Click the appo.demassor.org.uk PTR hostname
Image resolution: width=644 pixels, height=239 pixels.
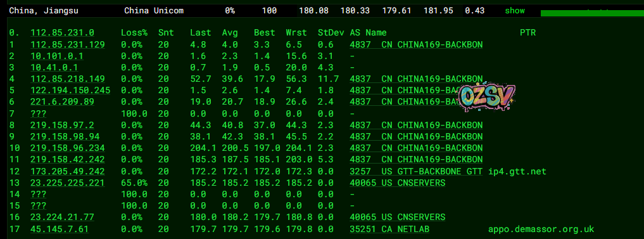[541, 229]
